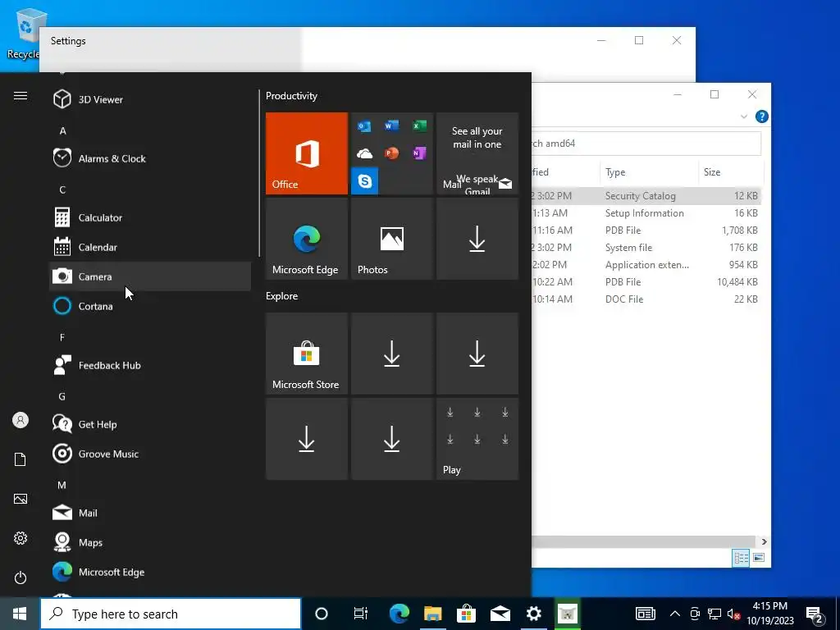Open Microsoft Edge in the app list

150,572
